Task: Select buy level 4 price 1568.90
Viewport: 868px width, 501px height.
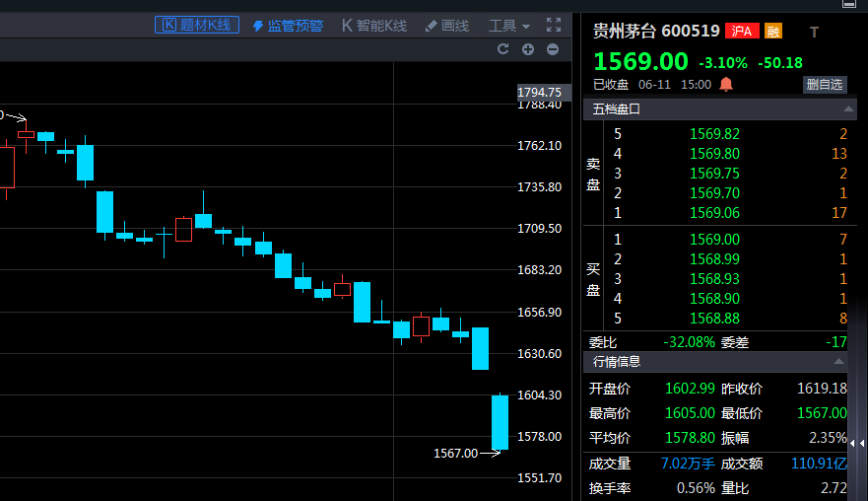Action: point(714,299)
